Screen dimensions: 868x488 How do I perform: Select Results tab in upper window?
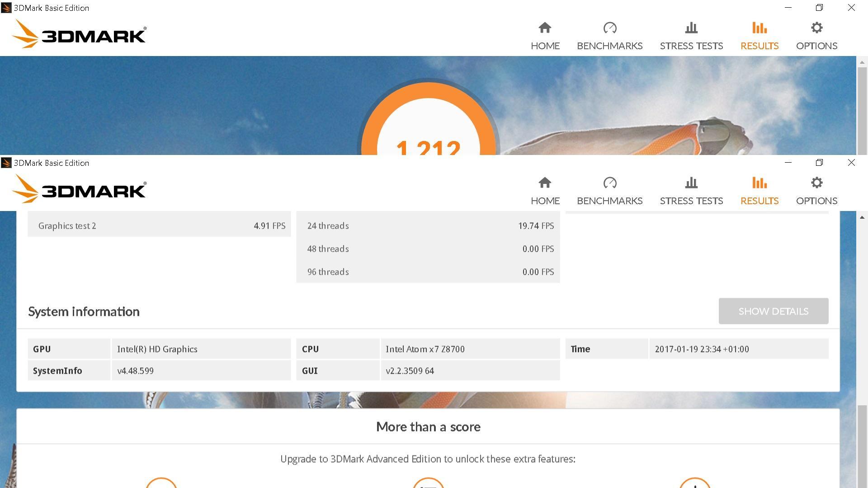coord(759,36)
